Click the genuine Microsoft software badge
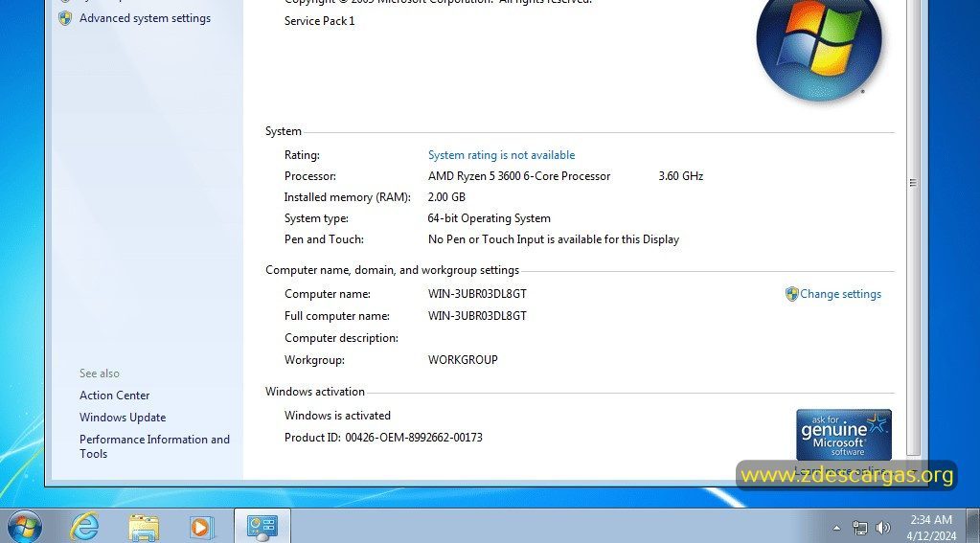980x543 pixels. (x=844, y=435)
